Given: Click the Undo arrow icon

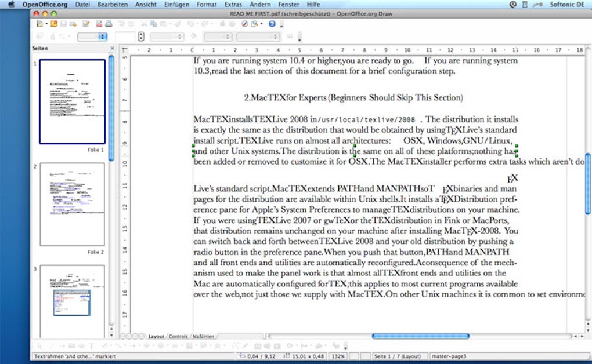Looking at the screenshot, I should tap(190, 24).
